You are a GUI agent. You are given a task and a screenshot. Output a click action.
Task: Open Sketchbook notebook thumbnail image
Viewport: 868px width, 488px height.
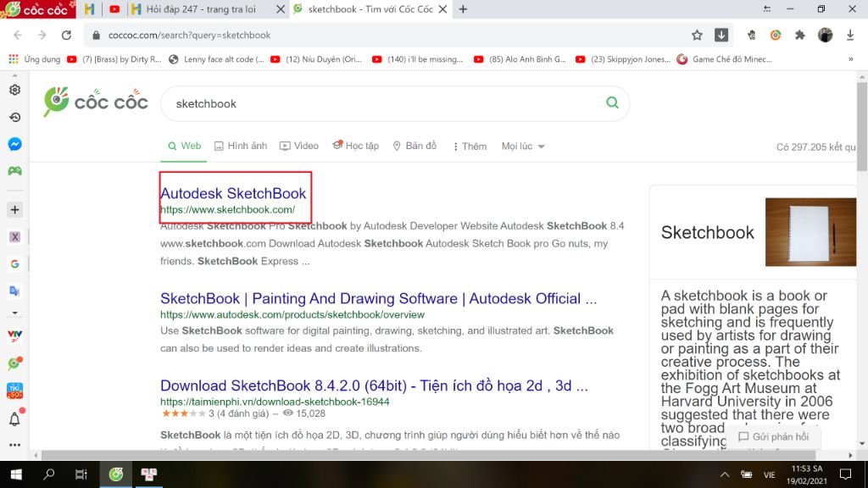click(810, 232)
